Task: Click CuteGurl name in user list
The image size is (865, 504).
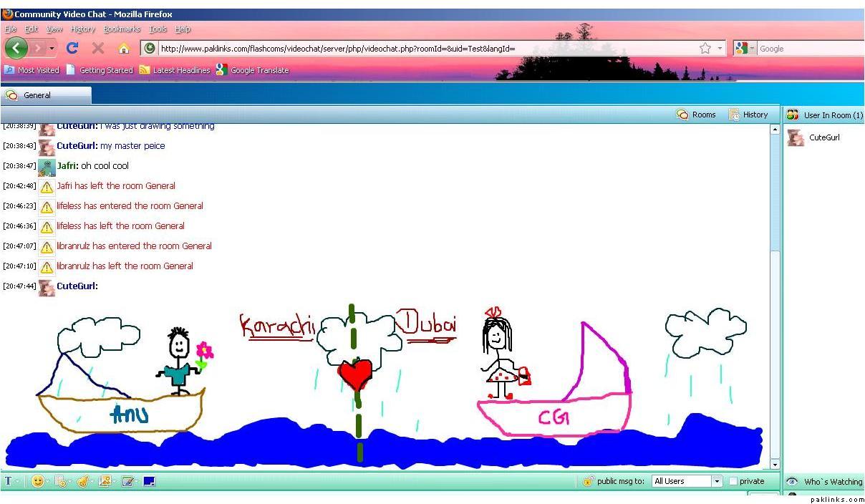Action: point(824,137)
